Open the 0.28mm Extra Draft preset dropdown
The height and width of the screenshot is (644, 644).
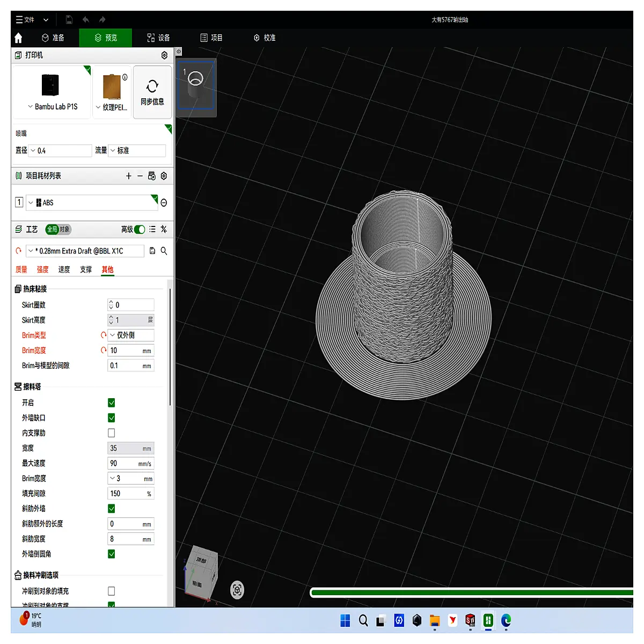(85, 251)
